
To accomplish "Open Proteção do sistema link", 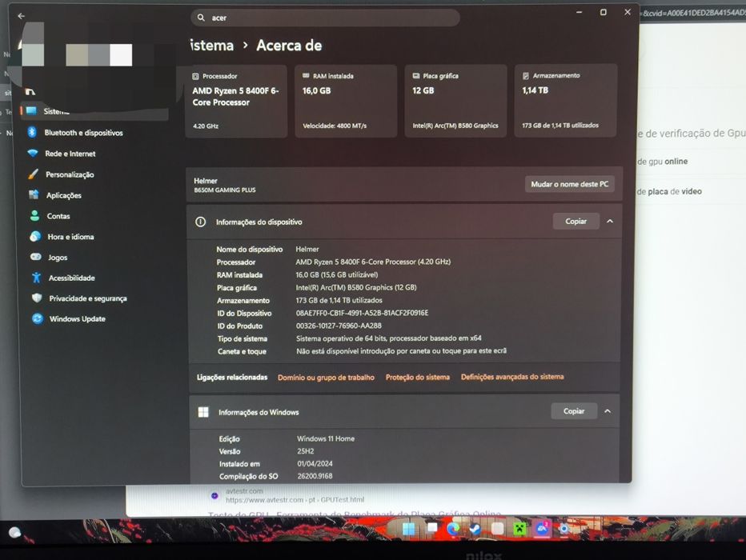I will (x=417, y=377).
